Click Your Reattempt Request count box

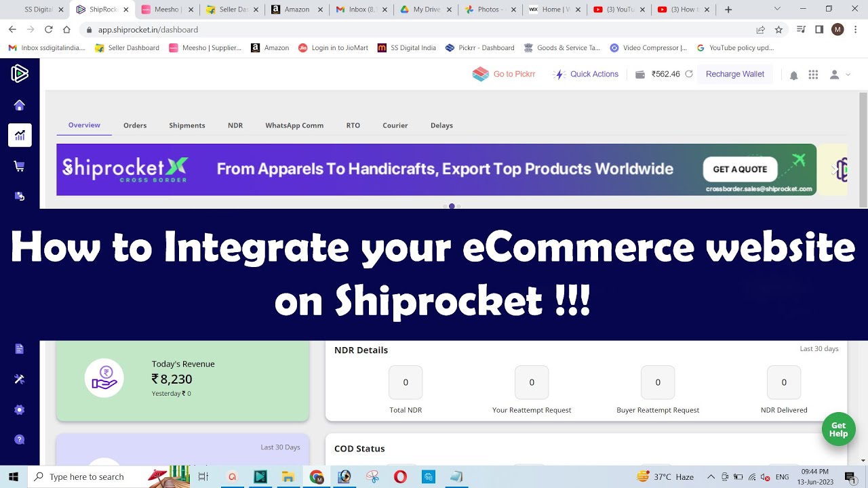tap(532, 382)
